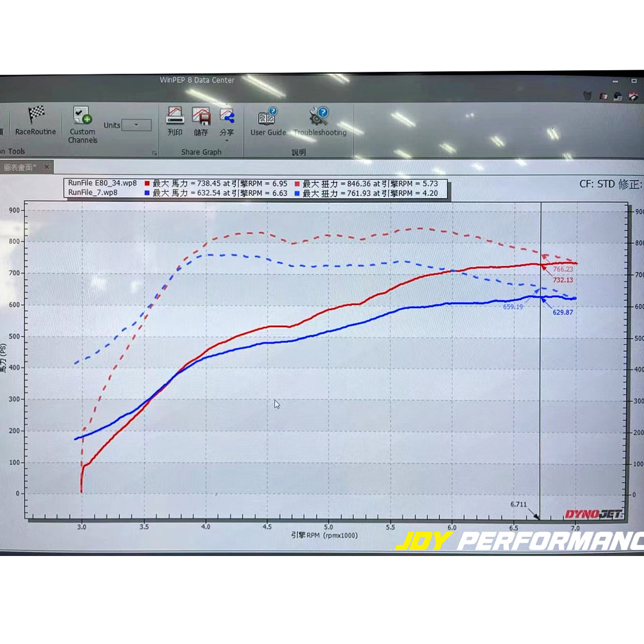Toggle the red torque trace marker for 846.36
Viewport: 644px width, 644px height.
tap(296, 183)
